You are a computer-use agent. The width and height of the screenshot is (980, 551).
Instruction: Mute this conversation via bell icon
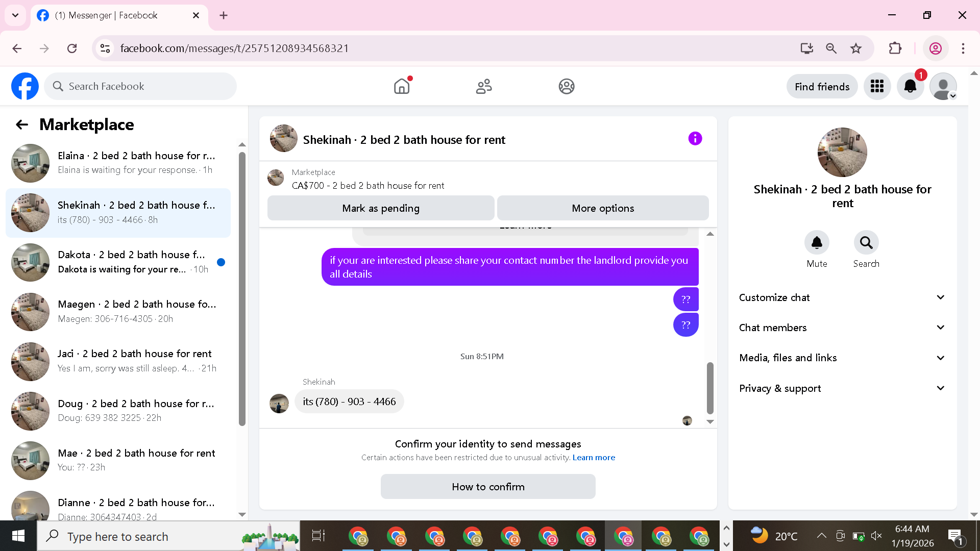coord(817,243)
